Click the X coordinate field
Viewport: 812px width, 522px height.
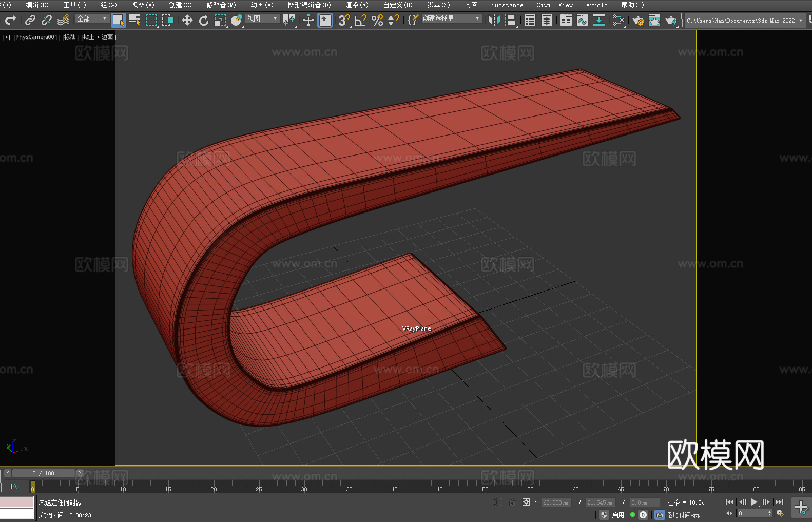556,502
